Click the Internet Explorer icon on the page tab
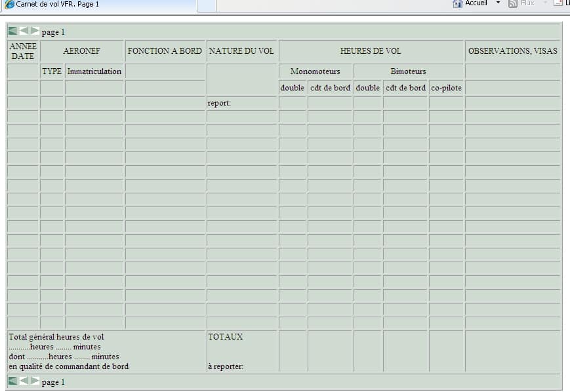Image resolution: width=570 pixels, height=392 pixels. (9, 4)
